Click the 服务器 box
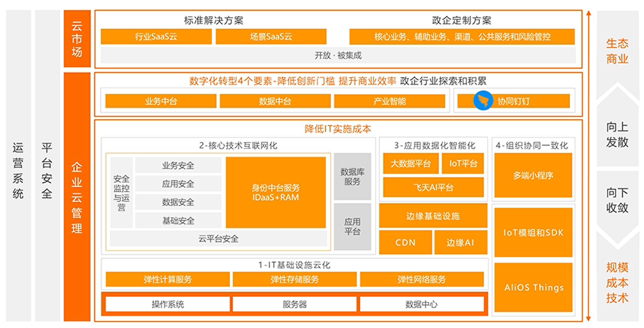The image size is (644, 328). click(294, 304)
